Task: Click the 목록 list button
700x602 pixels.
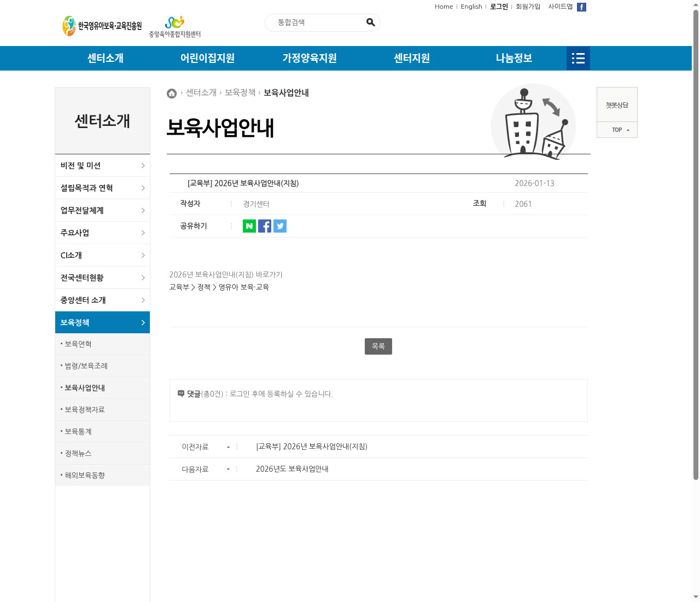Action: [378, 346]
